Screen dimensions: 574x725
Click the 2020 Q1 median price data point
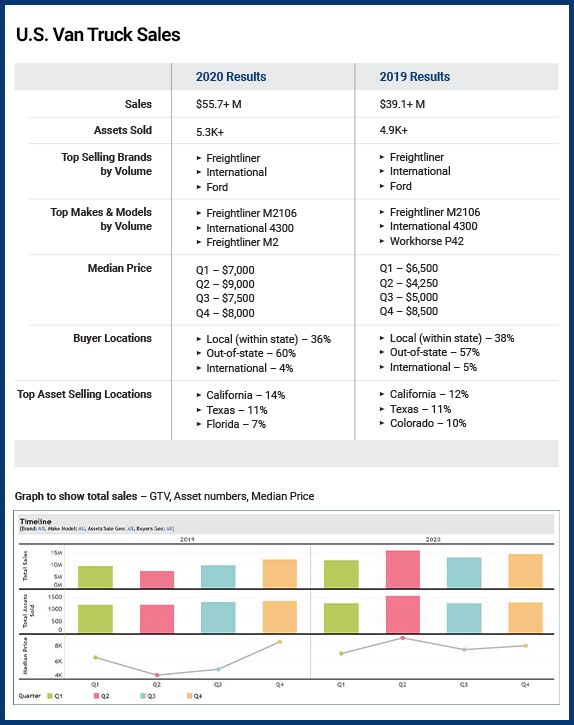341,653
